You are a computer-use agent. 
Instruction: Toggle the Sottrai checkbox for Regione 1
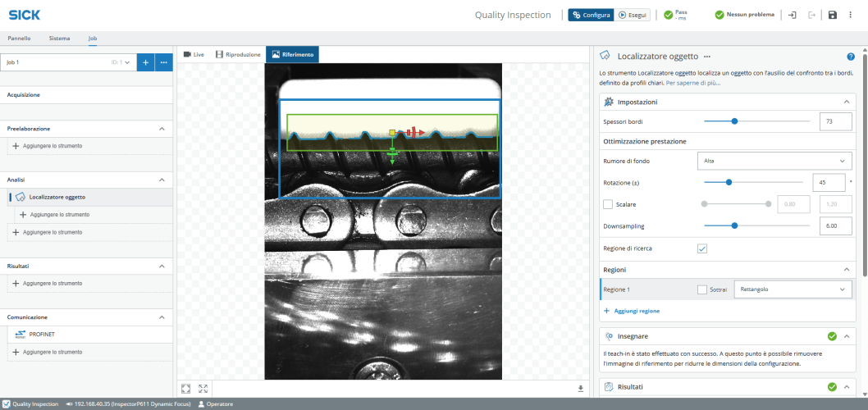tap(701, 289)
